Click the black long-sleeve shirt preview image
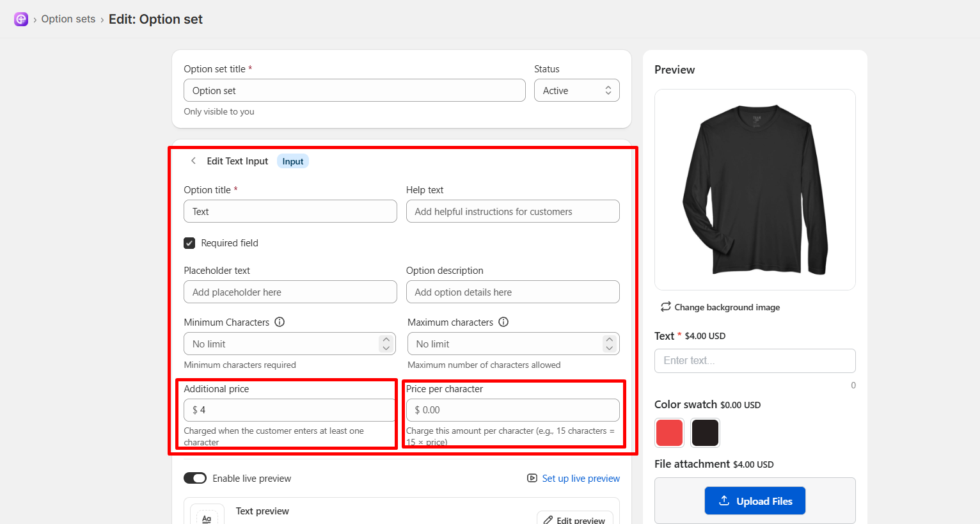 (755, 189)
